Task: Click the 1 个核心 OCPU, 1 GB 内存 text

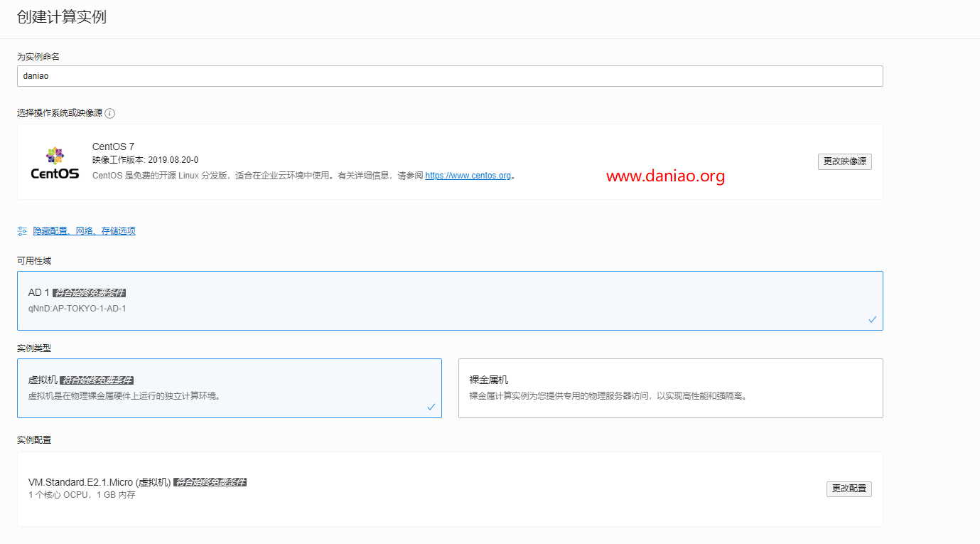Action: 82,495
